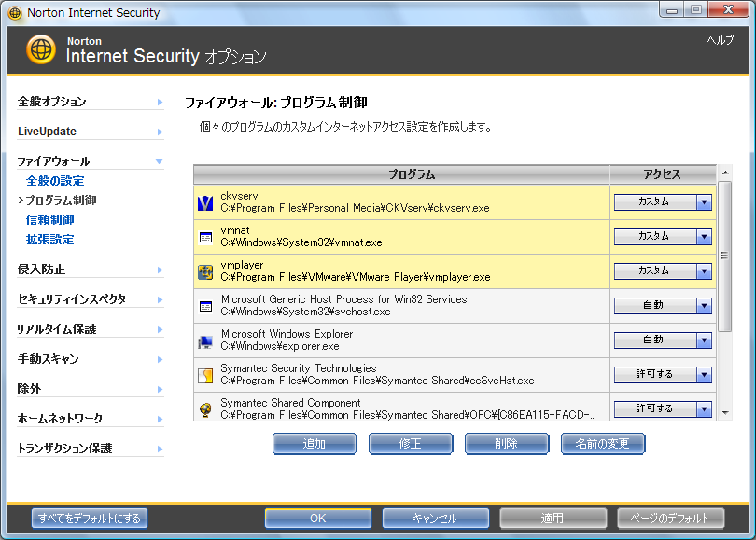Image resolution: width=756 pixels, height=540 pixels.
Task: Click the vmplayer program icon
Action: [x=205, y=271]
